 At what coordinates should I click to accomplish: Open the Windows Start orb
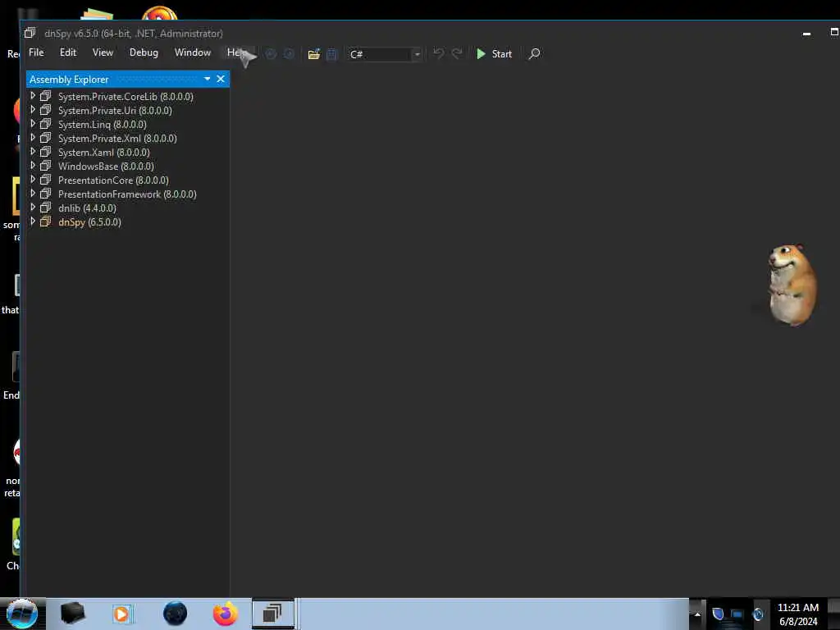click(x=21, y=614)
